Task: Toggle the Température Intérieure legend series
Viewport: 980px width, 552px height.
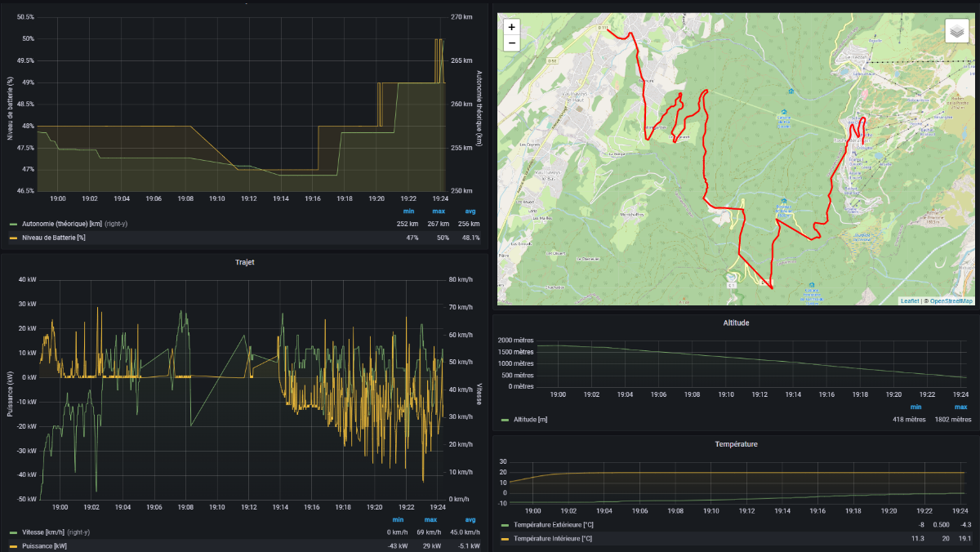Action: click(x=550, y=539)
